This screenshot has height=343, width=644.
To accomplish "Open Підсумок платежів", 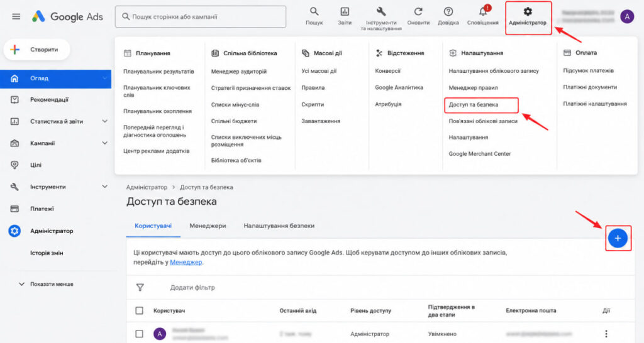I will pos(588,70).
